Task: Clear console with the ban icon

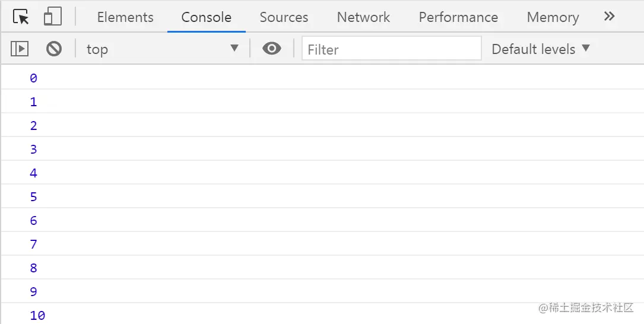Action: pos(54,49)
